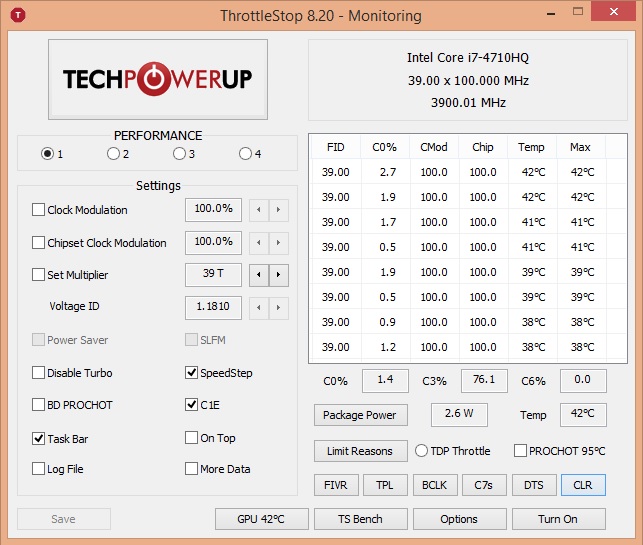643x545 pixels.
Task: Toggle the BD PROCHOT checkbox
Action: tap(39, 405)
